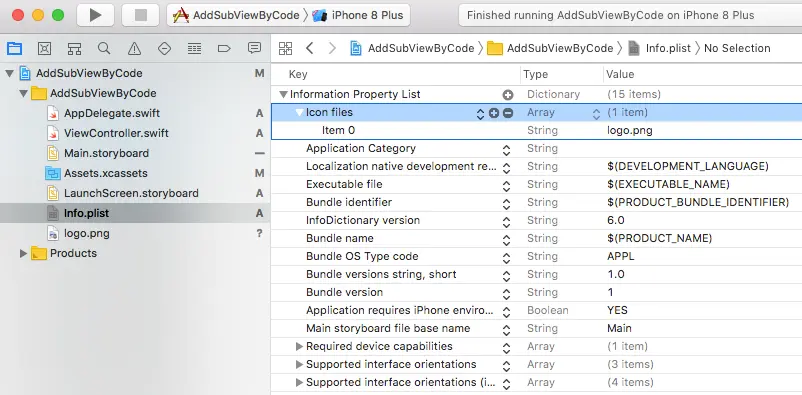Select the Bundle versions string, short row
Image resolution: width=802 pixels, height=395 pixels.
coord(537,274)
